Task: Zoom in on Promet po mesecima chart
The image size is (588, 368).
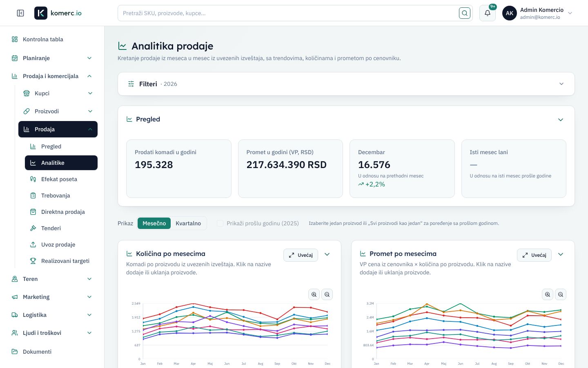Action: pos(548,294)
